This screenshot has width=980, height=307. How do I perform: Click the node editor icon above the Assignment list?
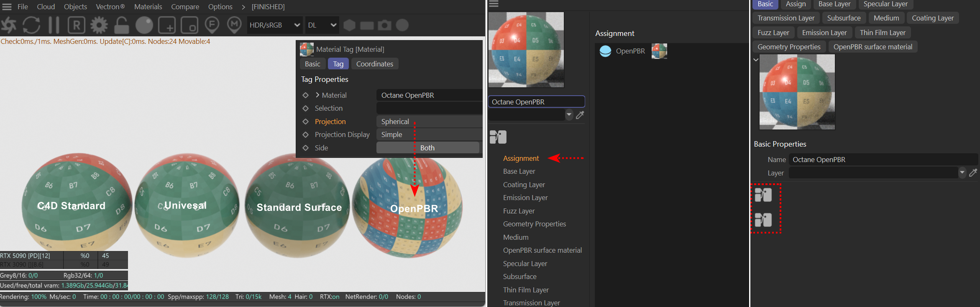click(498, 137)
